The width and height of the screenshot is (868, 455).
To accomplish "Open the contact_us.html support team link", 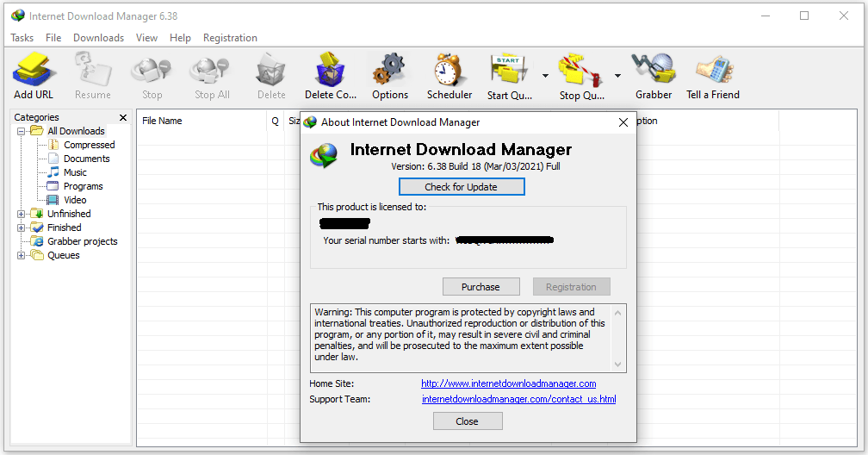I will click(518, 399).
